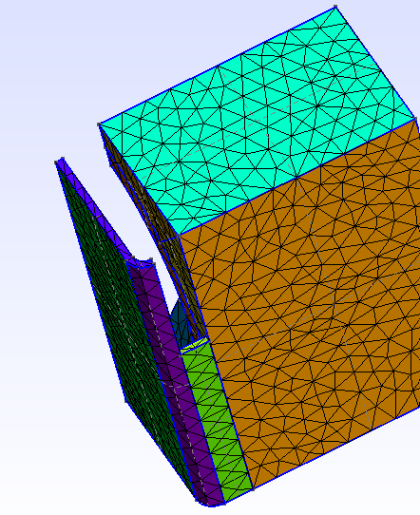Screen dimensions: 420x515
Task: Pick the small yellow sliver surface
Action: 195,346
